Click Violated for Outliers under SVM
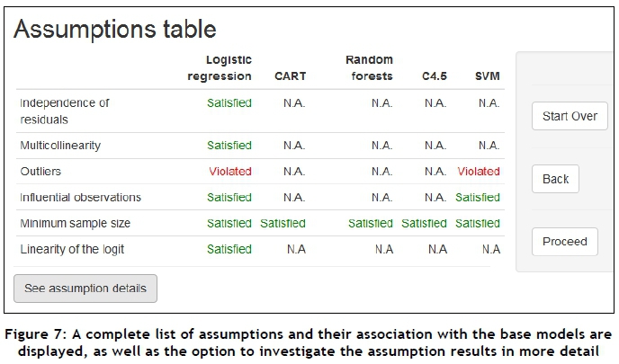This screenshot has width=619, height=364. click(x=478, y=171)
